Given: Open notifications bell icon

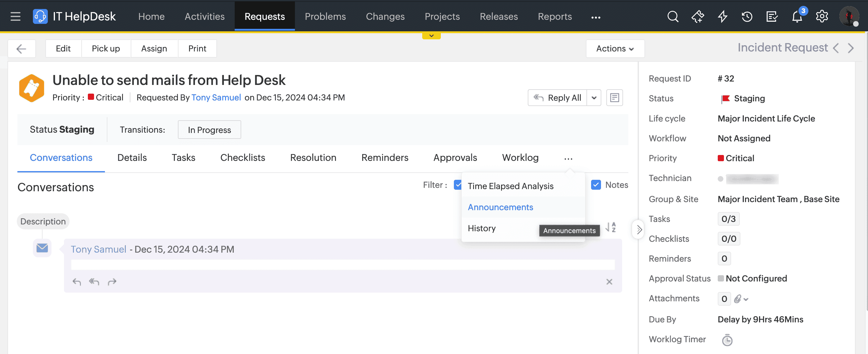Looking at the screenshot, I should 797,16.
